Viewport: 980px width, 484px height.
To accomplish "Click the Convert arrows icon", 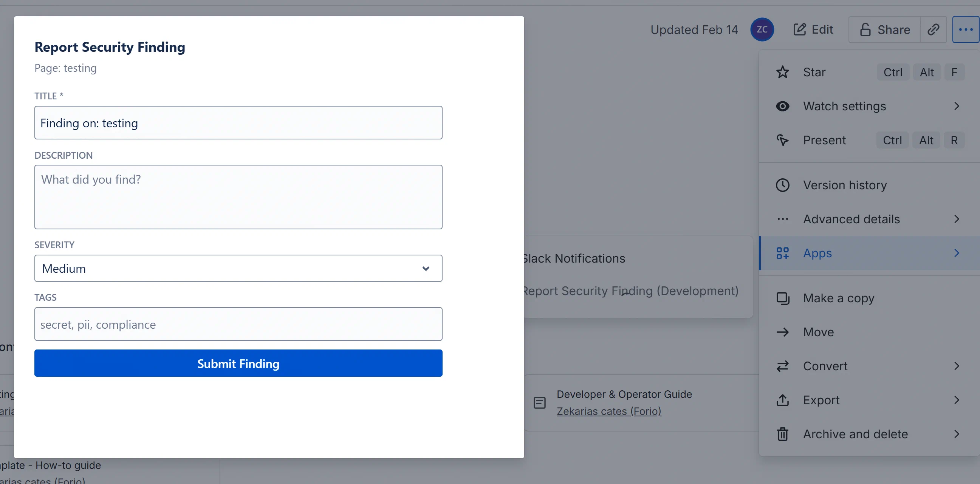I will [x=783, y=366].
